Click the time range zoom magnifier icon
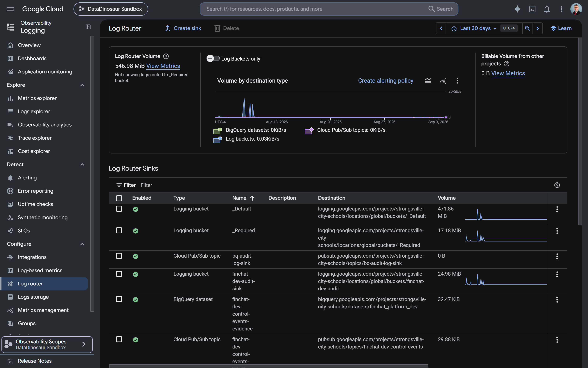 coord(527,29)
